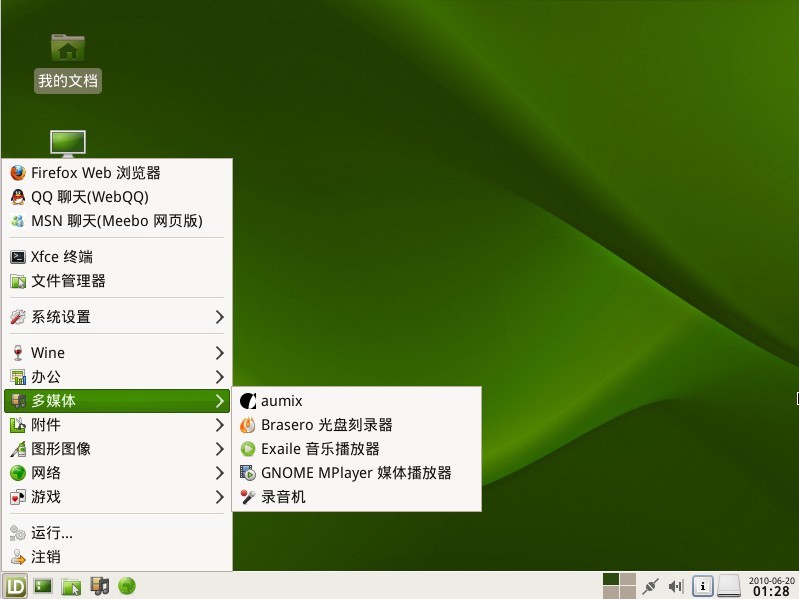The height and width of the screenshot is (599, 799).
Task: Click the 01:28 clock on panel
Action: (x=771, y=591)
